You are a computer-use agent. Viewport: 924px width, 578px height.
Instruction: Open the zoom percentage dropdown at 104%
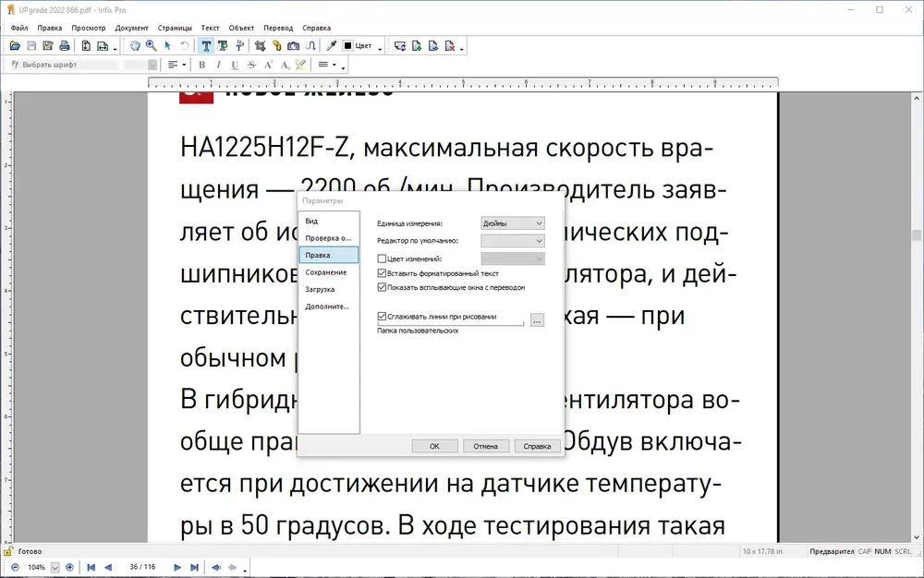pyautogui.click(x=55, y=568)
